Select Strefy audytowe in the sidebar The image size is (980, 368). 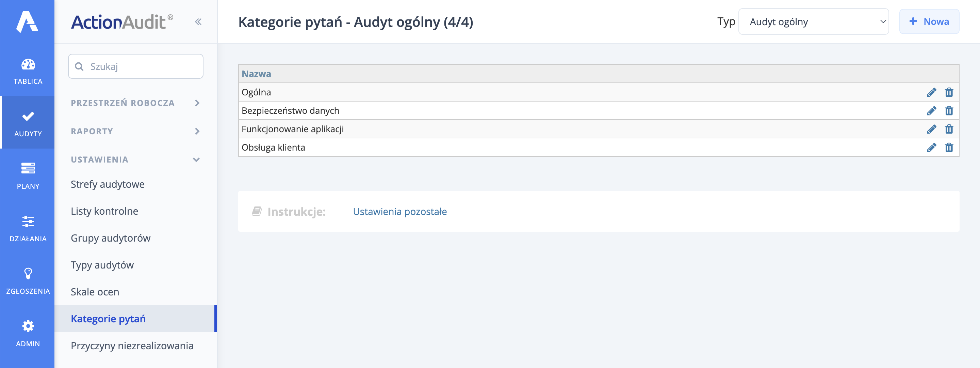pos(107,184)
